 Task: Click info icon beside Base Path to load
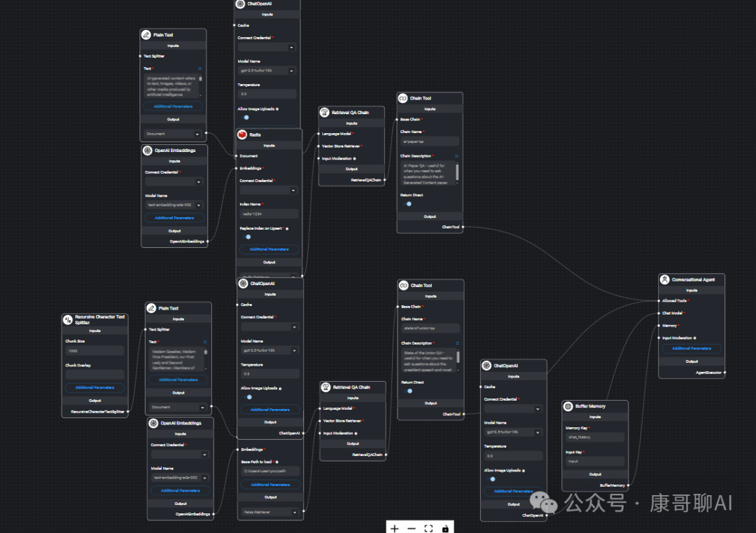(276, 462)
